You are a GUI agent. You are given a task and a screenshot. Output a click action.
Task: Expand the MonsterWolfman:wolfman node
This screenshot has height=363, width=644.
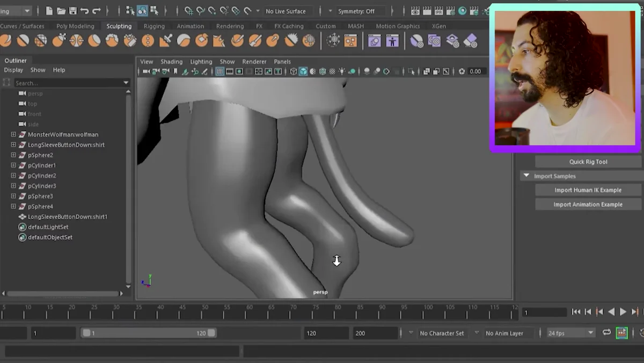coord(13,134)
